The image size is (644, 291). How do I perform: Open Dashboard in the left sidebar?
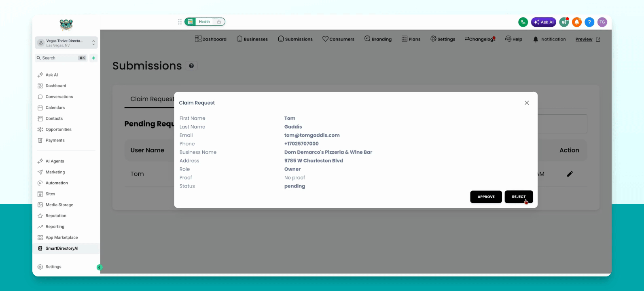[x=55, y=86]
